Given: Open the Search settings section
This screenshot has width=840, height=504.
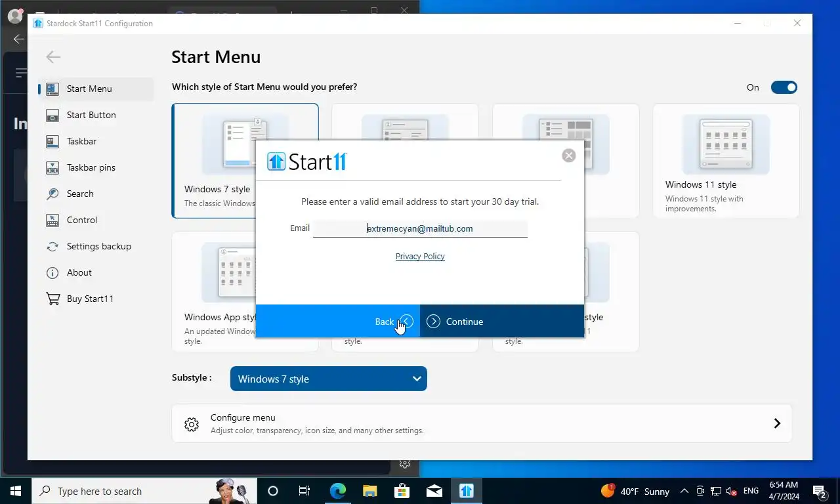Looking at the screenshot, I should coord(96,194).
